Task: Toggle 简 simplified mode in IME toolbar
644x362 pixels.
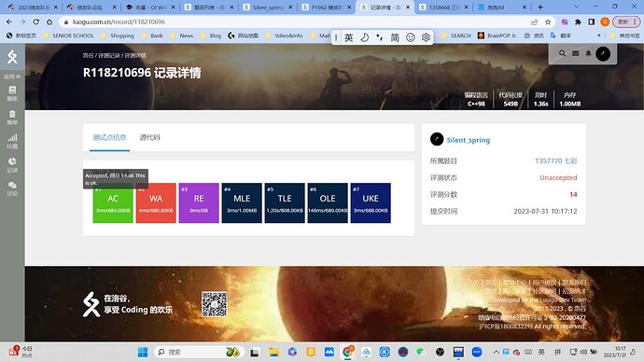Action: point(395,37)
